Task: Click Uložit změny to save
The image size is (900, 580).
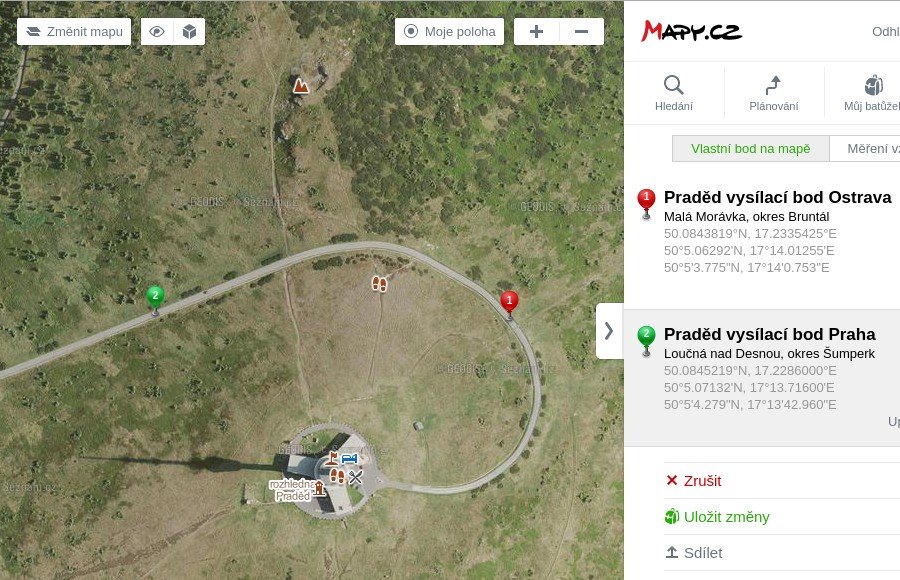Action: coord(717,517)
